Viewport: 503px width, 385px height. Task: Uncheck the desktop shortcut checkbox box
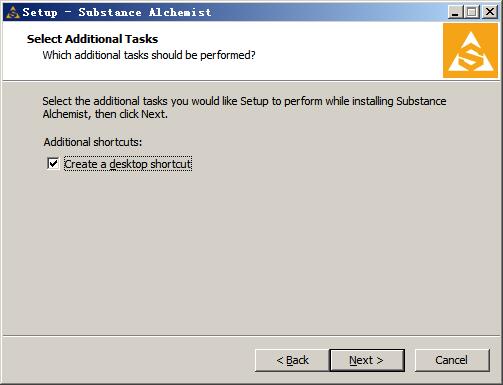(53, 164)
